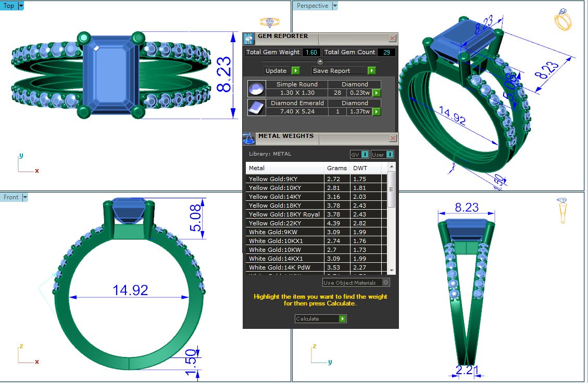This screenshot has height=383, width=588.
Task: Collapse Gem Reporter with the round arrow handle
Action: click(x=320, y=61)
